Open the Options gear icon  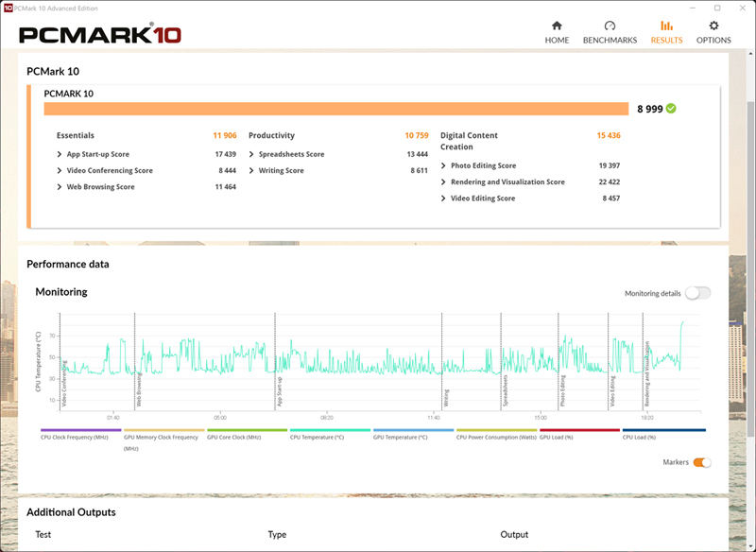click(713, 26)
